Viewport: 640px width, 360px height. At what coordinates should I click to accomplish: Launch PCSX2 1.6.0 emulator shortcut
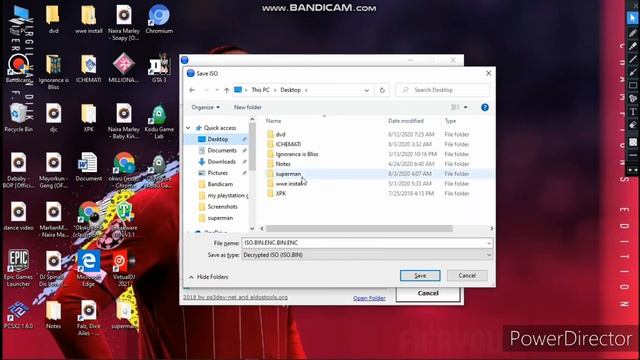click(x=18, y=314)
